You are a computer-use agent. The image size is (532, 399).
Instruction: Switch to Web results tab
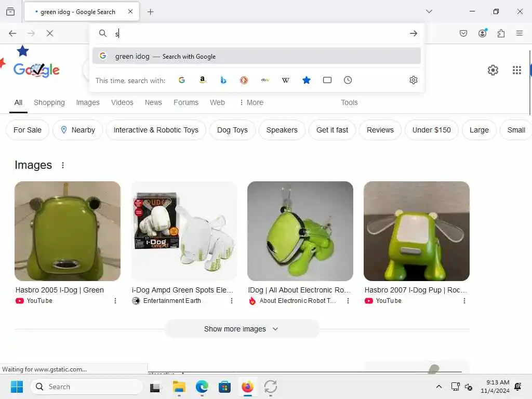pos(217,102)
